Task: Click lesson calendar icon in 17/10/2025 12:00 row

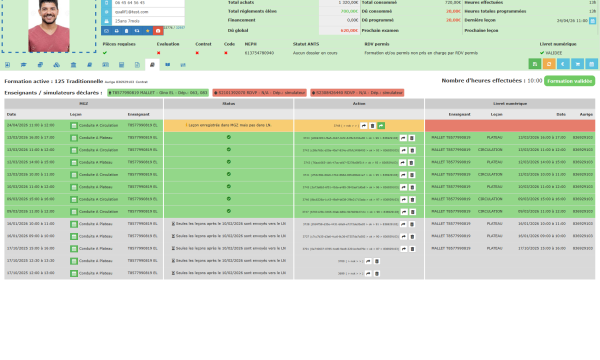Action: (74, 274)
